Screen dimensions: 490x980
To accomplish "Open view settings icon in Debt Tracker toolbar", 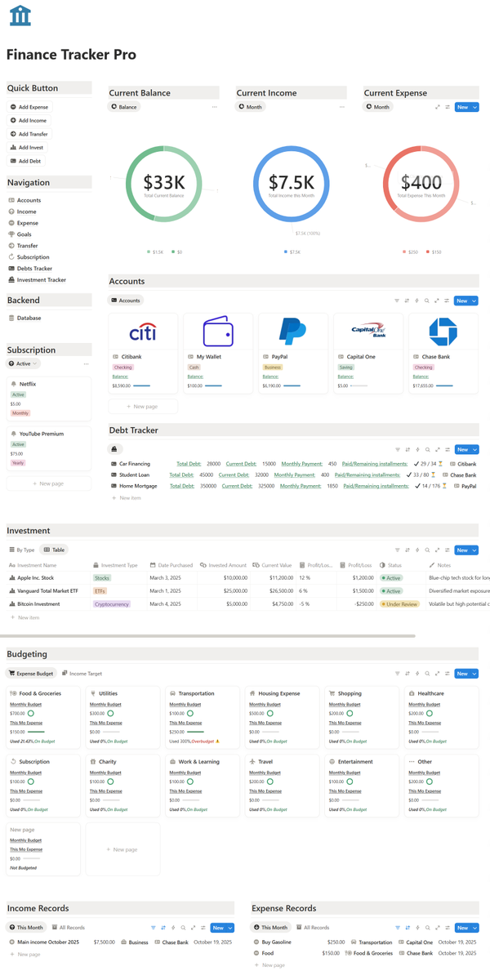I will pyautogui.click(x=447, y=449).
